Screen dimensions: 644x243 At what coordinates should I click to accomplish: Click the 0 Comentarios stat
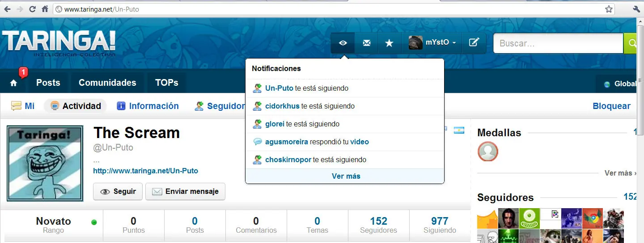[256, 225]
